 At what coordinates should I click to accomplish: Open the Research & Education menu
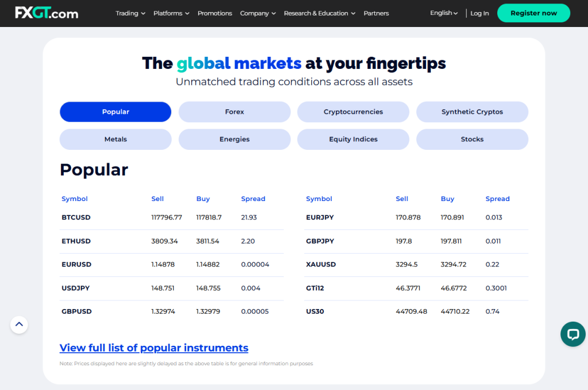[x=319, y=13]
